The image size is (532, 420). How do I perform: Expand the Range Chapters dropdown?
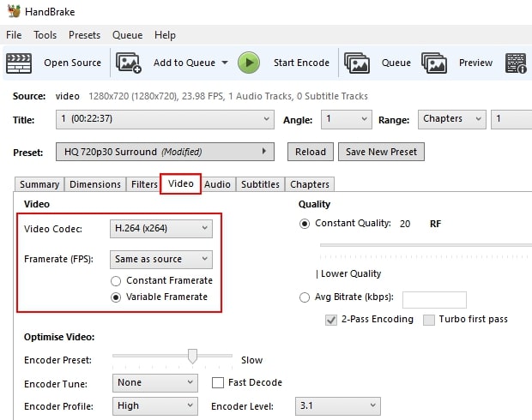click(452, 119)
